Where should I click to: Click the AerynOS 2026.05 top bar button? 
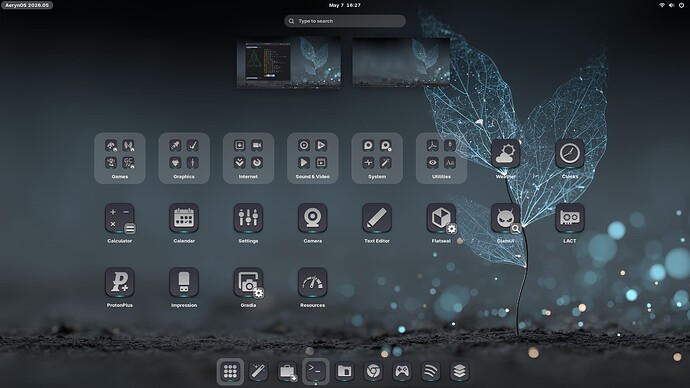(27, 5)
